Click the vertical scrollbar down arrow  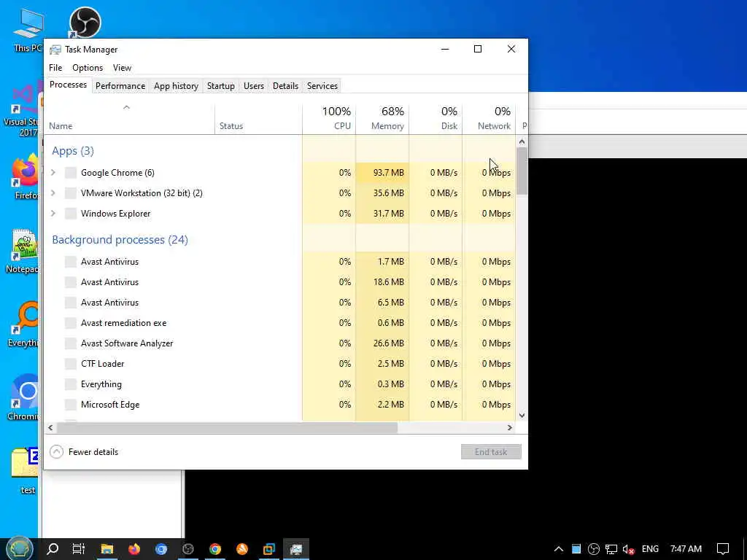pos(522,415)
